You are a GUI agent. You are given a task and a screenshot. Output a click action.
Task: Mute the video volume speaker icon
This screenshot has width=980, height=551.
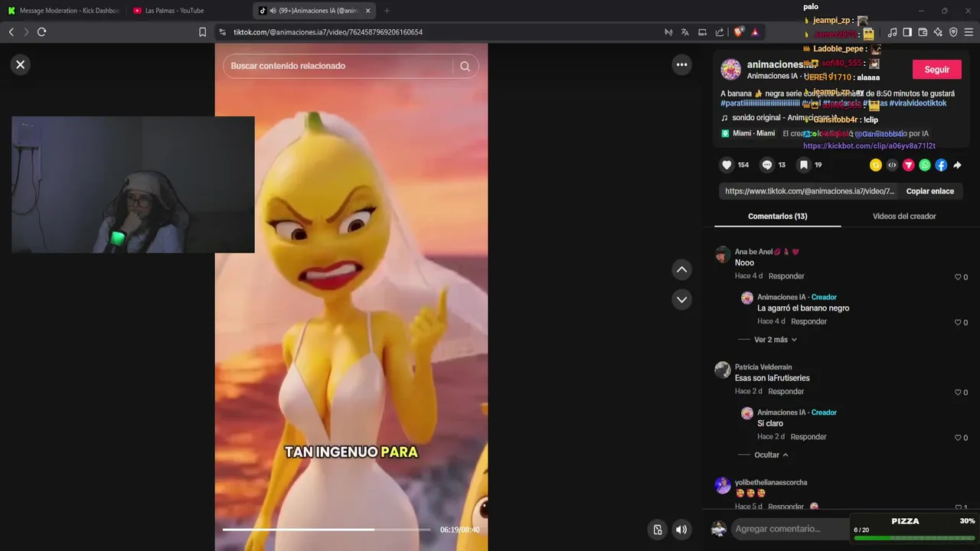681,529
